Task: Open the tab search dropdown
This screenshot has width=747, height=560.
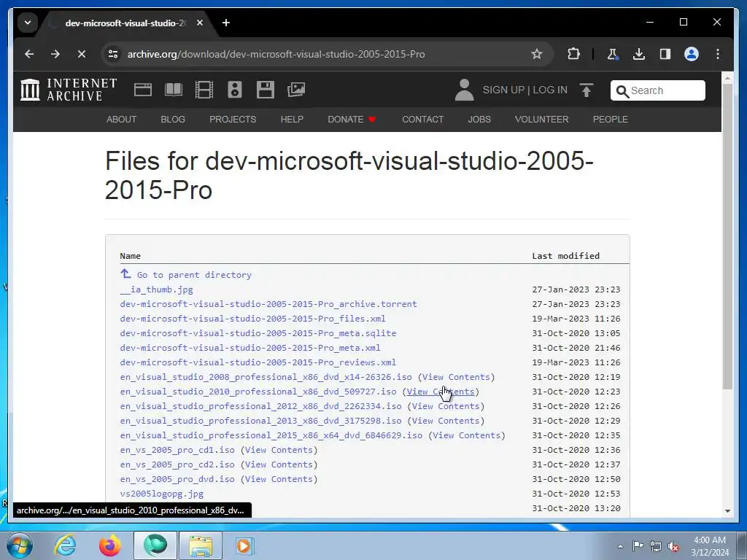Action: (x=28, y=23)
